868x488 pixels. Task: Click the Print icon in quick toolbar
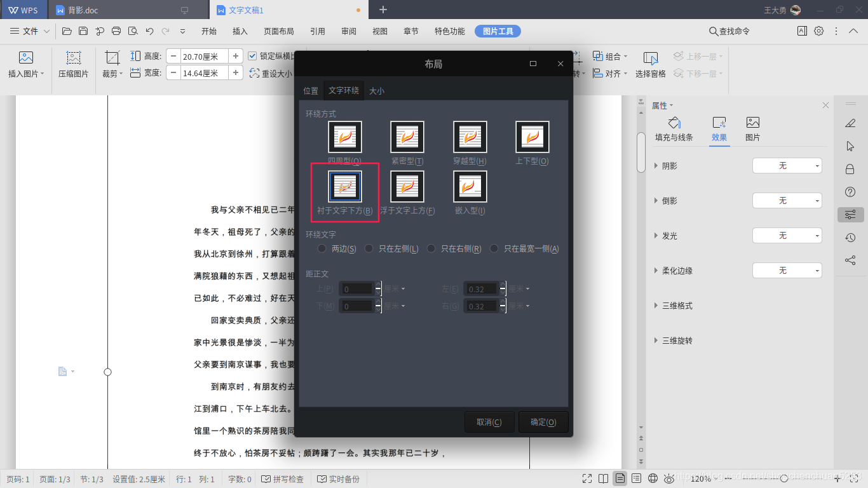click(116, 31)
